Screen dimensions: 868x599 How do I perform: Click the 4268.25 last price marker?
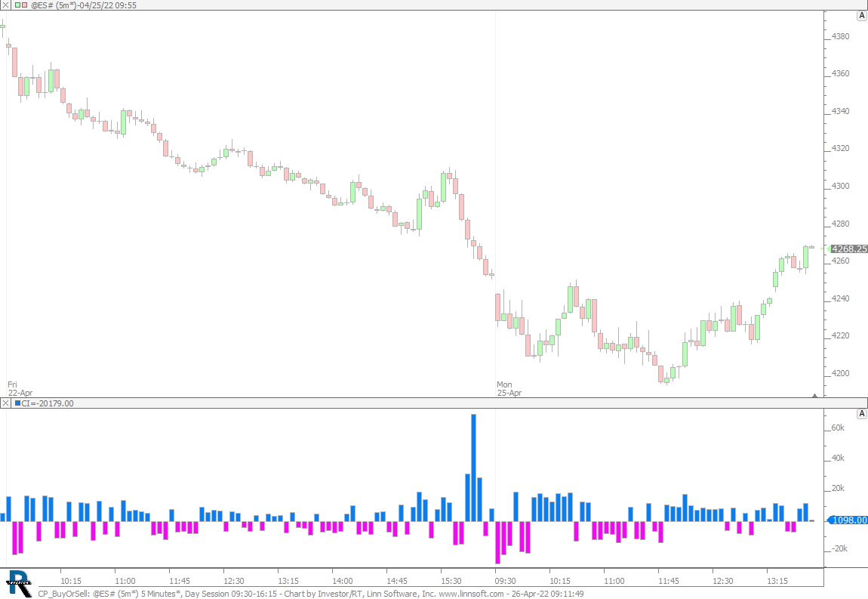point(848,249)
